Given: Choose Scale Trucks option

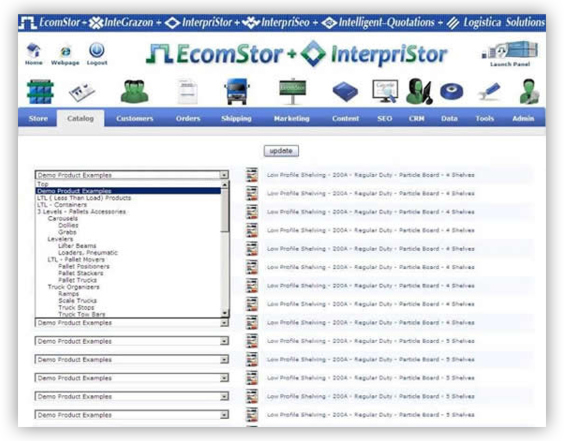Looking at the screenshot, I should (x=128, y=300).
